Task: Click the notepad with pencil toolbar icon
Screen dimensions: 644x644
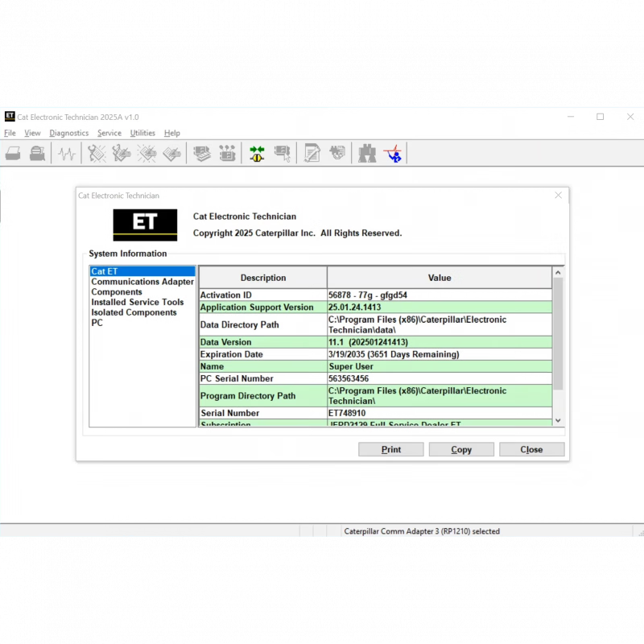Action: [312, 153]
